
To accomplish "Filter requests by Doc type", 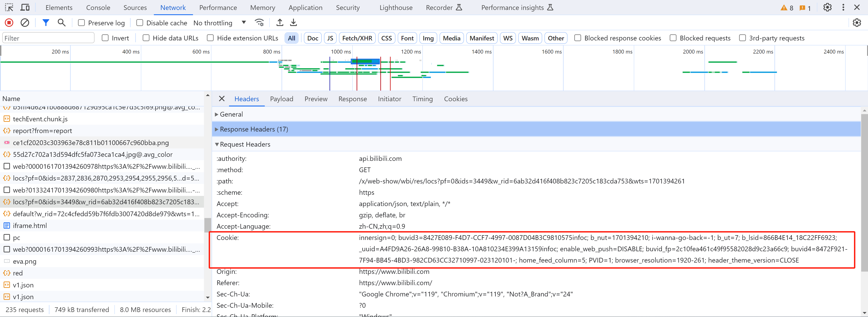I will coord(313,38).
